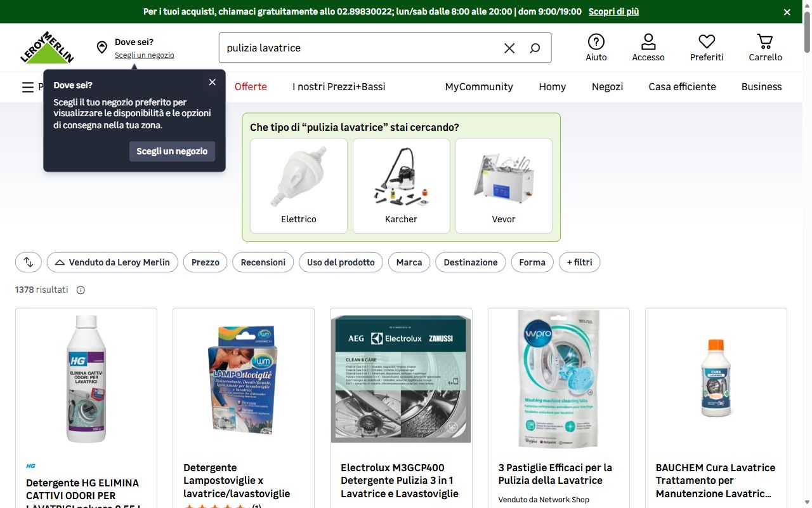Open the Negozi menu item
Viewport: 812px width, 508px height.
[608, 87]
